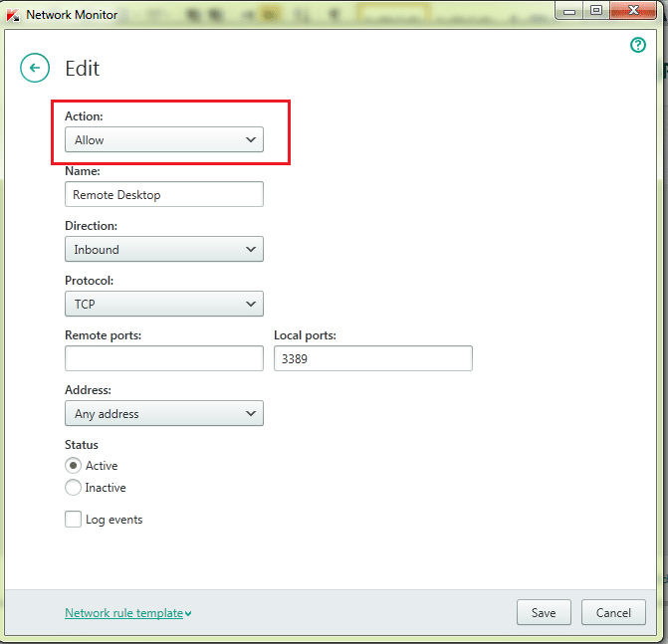The image size is (668, 644).
Task: Click the Save button
Action: (x=544, y=612)
